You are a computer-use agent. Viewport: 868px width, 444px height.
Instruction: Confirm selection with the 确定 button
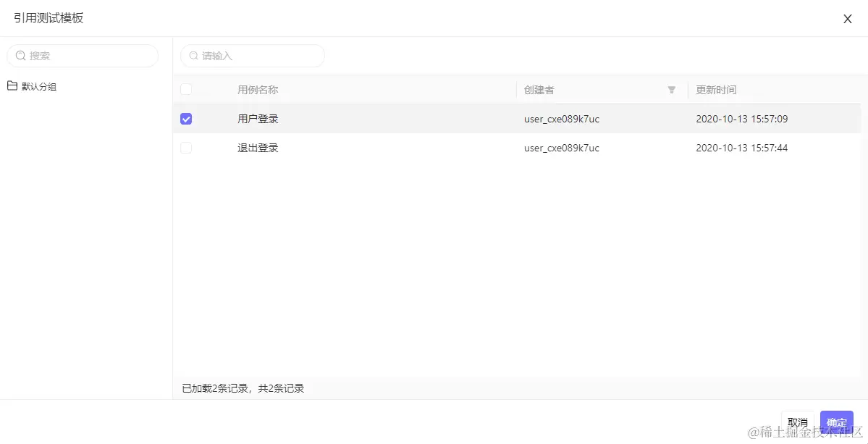[x=836, y=422]
